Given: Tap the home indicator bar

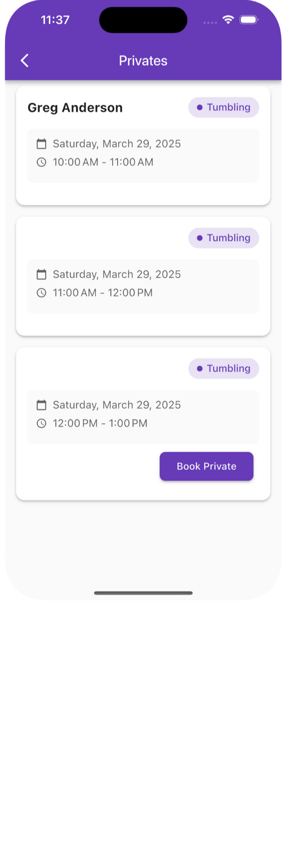Looking at the screenshot, I should point(143,593).
